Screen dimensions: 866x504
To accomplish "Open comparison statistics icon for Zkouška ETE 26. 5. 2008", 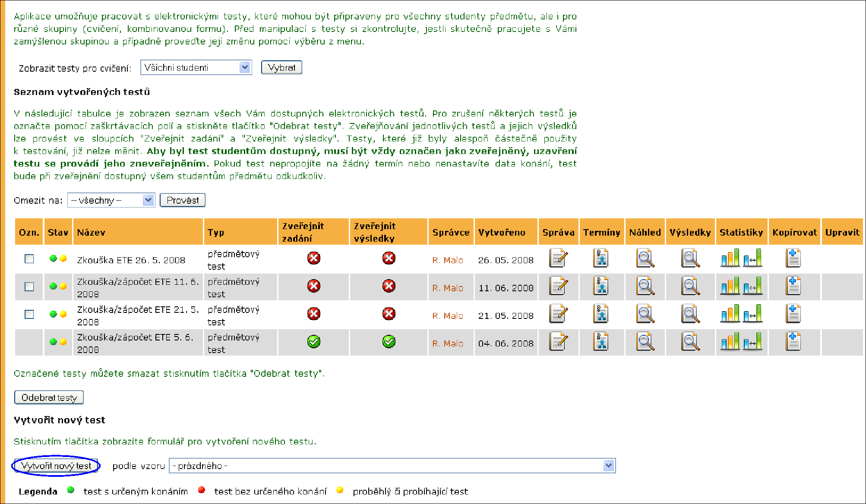I will (752, 258).
